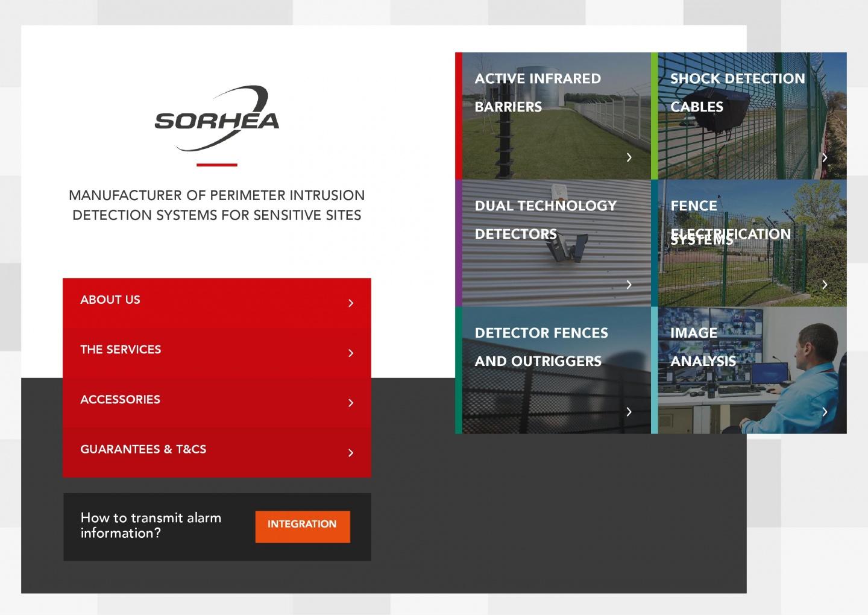Expand The Services chevron arrow
The image size is (868, 615).
click(351, 353)
